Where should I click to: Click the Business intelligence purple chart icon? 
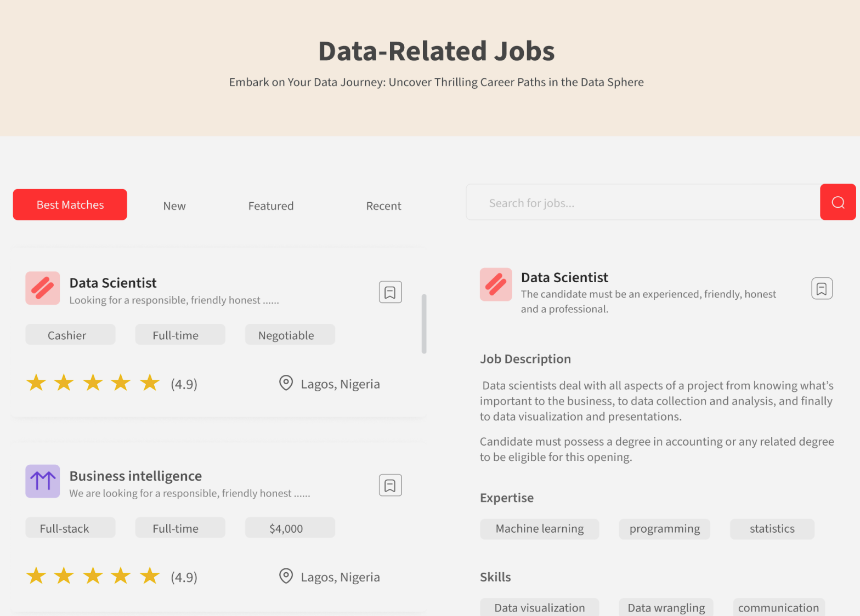42,481
